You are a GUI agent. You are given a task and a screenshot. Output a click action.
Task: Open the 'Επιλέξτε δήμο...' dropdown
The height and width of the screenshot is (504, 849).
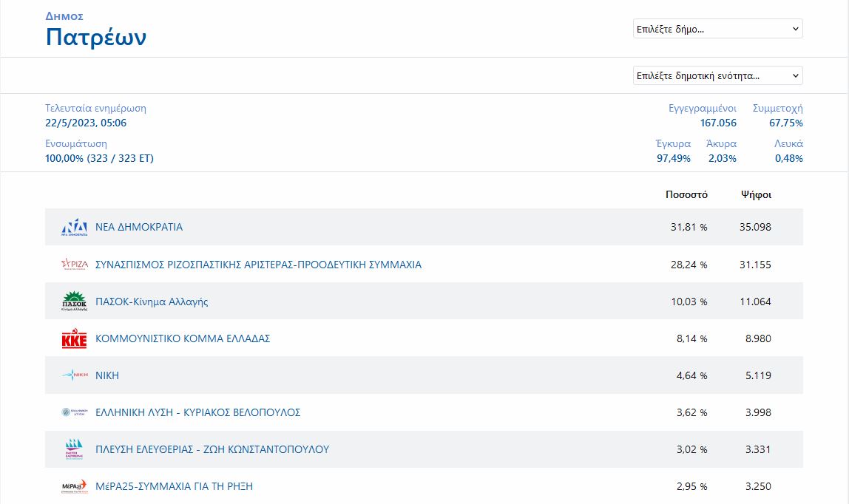717,29
